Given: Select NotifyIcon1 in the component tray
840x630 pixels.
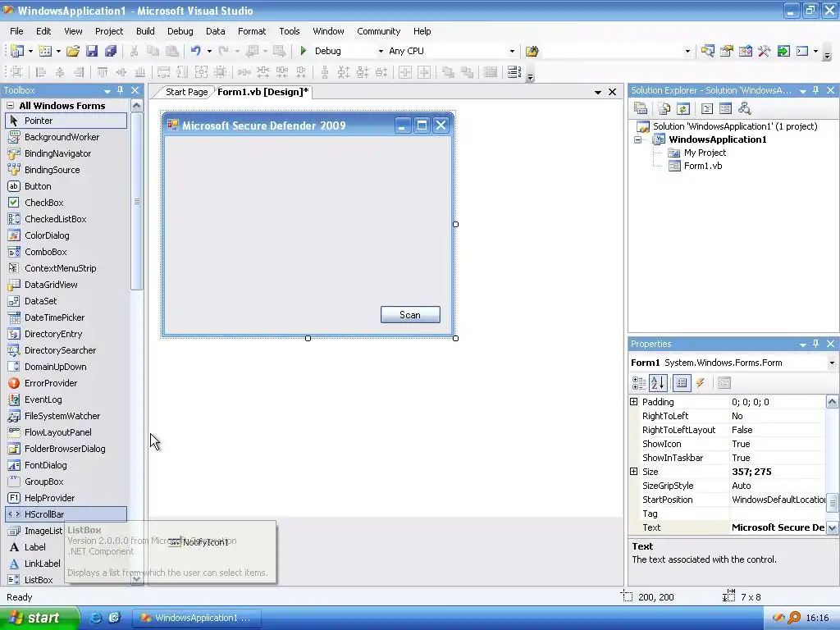Looking at the screenshot, I should tap(199, 542).
